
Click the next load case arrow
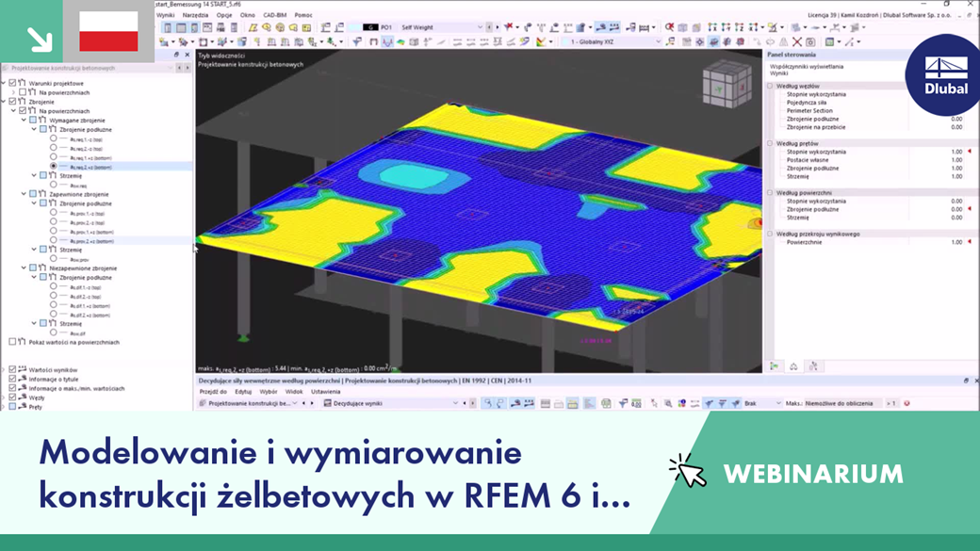[x=498, y=27]
